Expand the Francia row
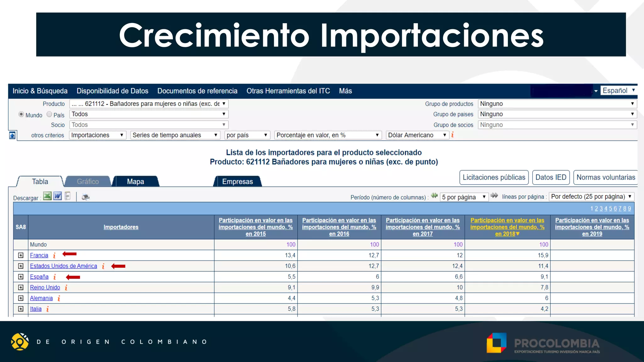Image resolution: width=644 pixels, height=362 pixels. pyautogui.click(x=21, y=255)
